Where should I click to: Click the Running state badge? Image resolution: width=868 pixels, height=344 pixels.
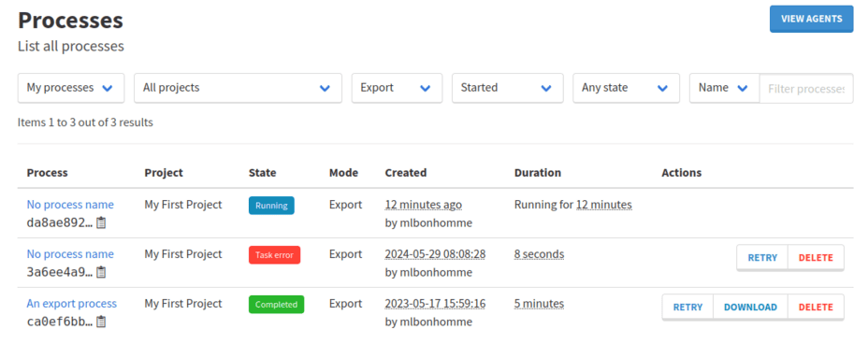pyautogui.click(x=271, y=205)
